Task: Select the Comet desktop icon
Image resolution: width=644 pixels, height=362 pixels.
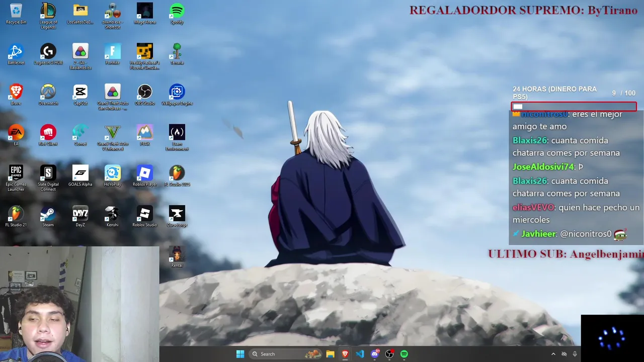Action: click(80, 135)
